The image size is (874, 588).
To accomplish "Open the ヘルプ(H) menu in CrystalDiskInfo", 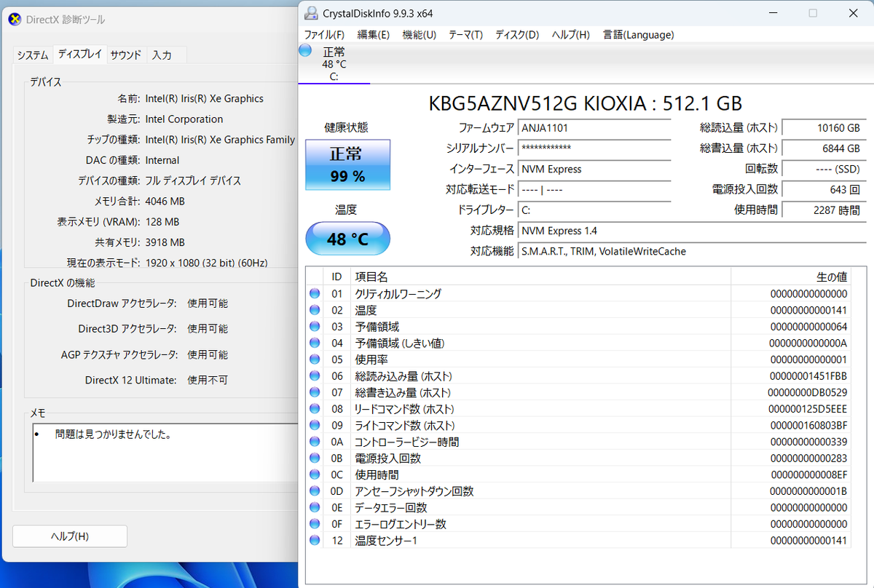I will (571, 35).
